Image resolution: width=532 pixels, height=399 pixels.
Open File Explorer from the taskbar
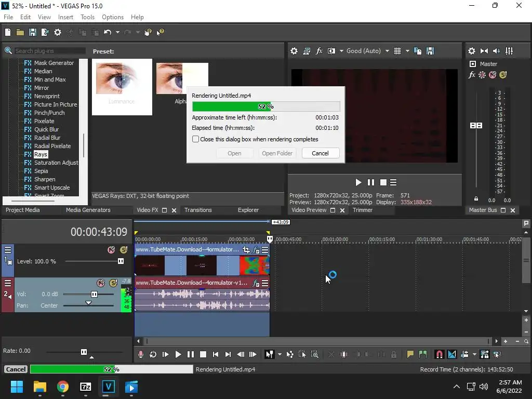point(39,387)
